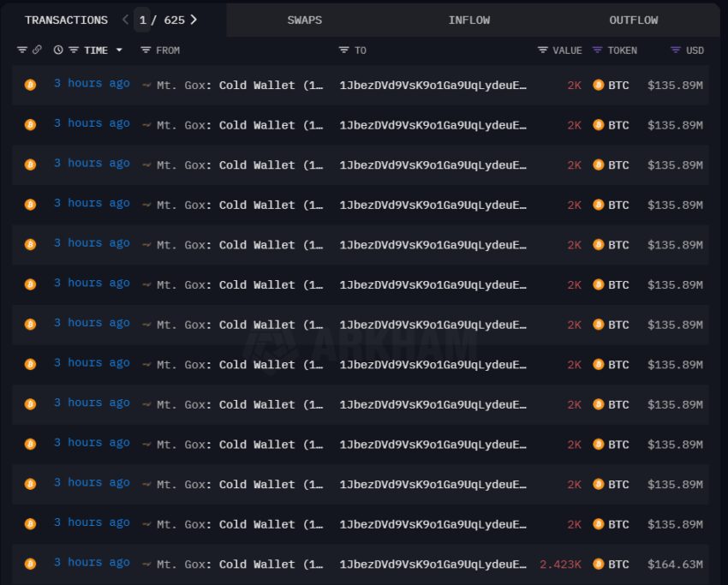Select the TRANSACTIONS tab

[x=66, y=20]
